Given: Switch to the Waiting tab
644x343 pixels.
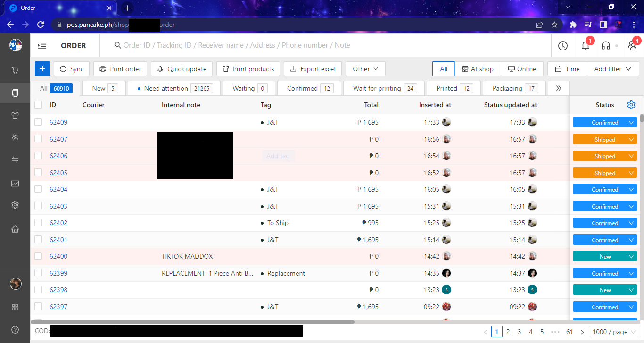Looking at the screenshot, I should [249, 88].
